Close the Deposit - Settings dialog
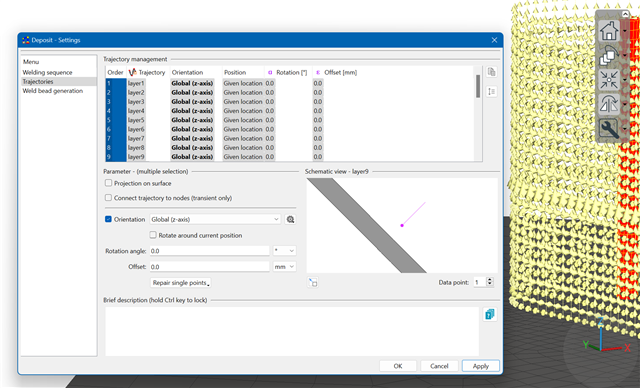This screenshot has height=388, width=640. coord(494,40)
